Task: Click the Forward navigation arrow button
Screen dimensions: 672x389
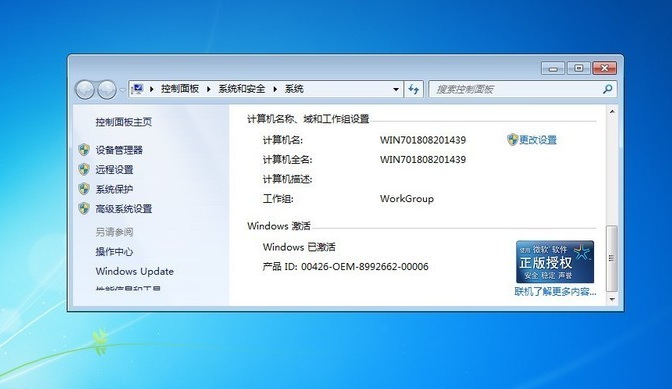Action: coord(106,90)
